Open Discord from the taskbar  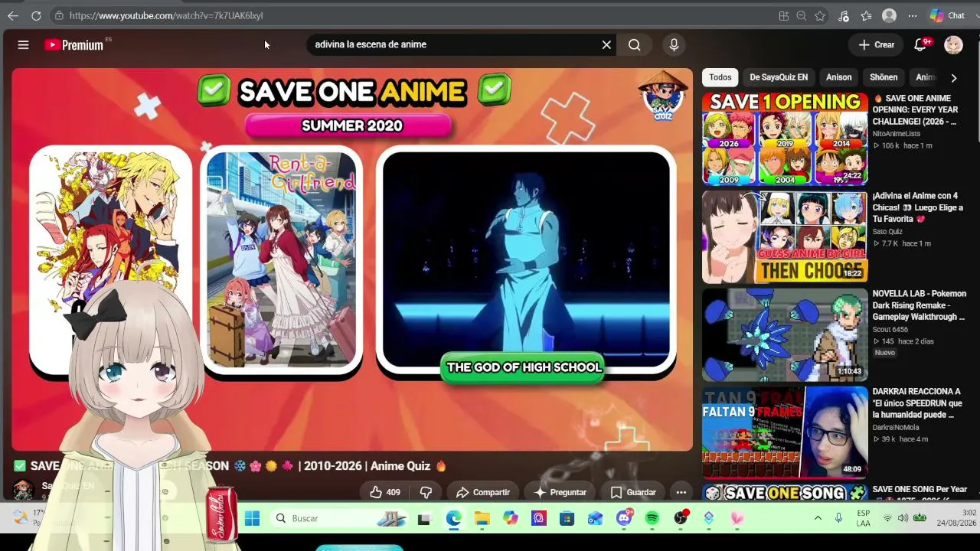(x=624, y=519)
